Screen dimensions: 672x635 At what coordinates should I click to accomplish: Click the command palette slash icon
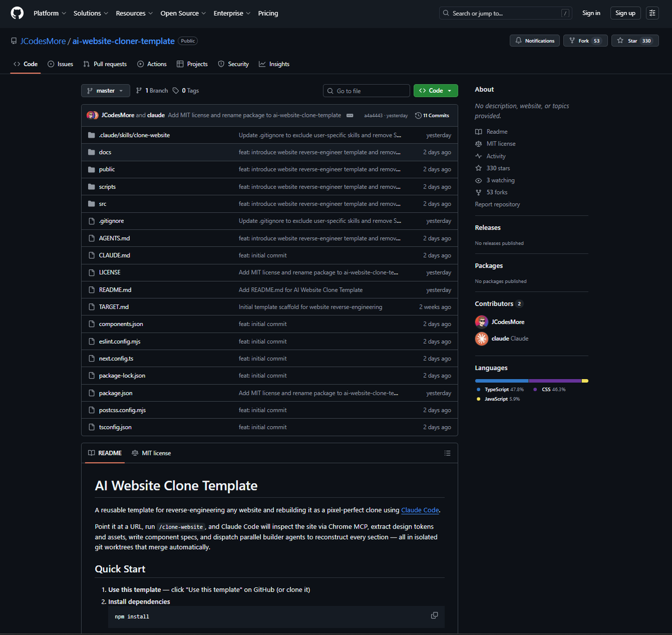click(566, 13)
